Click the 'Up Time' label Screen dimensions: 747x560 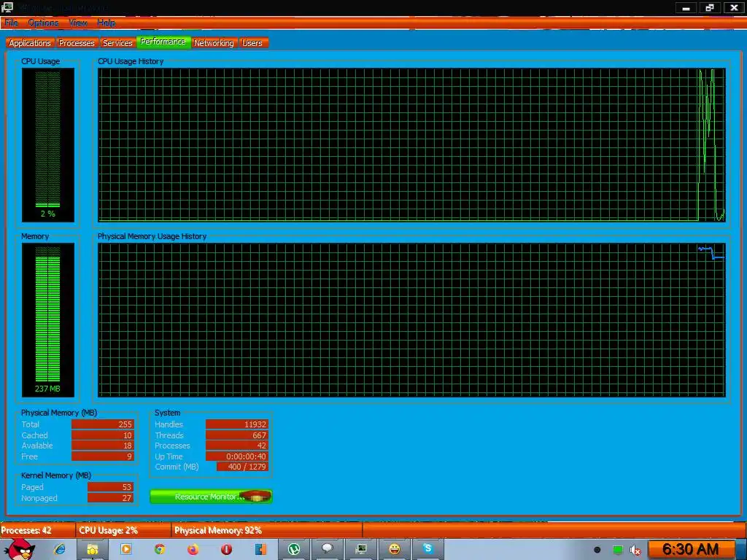[169, 456]
